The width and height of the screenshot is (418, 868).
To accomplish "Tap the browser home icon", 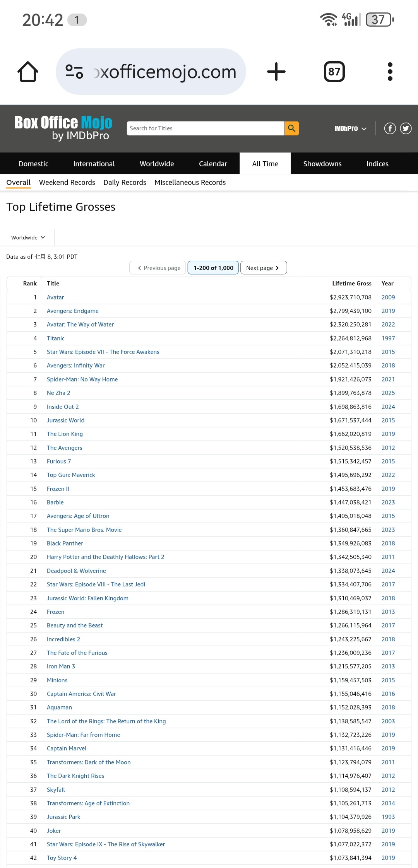I will point(28,72).
